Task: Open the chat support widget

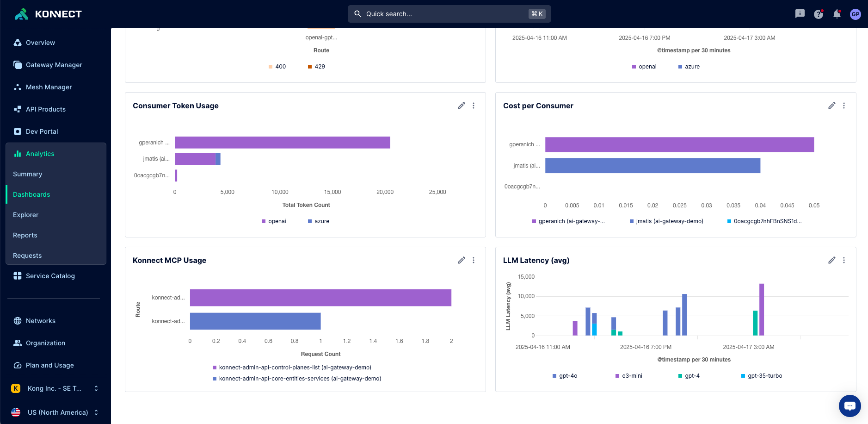Action: click(850, 406)
